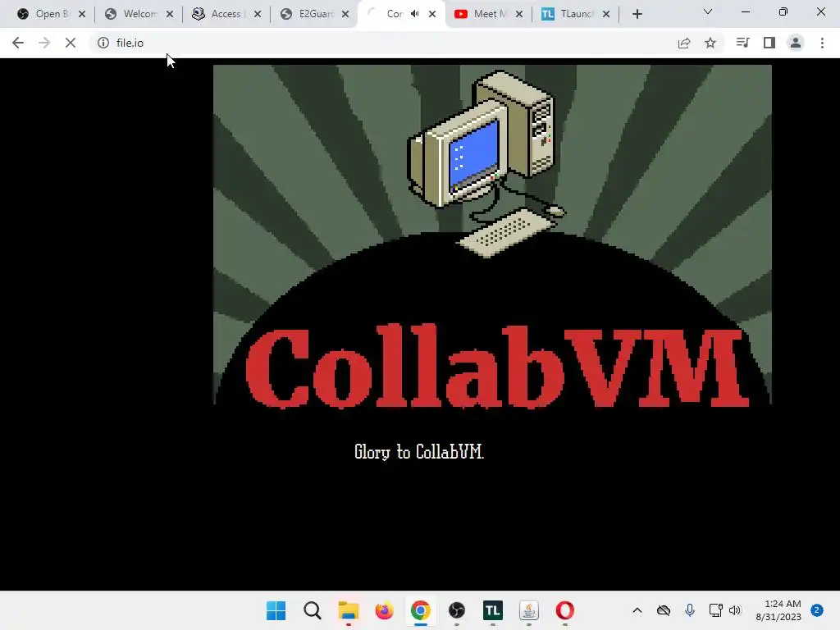Close the Welcom tab
The width and height of the screenshot is (840, 630).
pos(170,14)
